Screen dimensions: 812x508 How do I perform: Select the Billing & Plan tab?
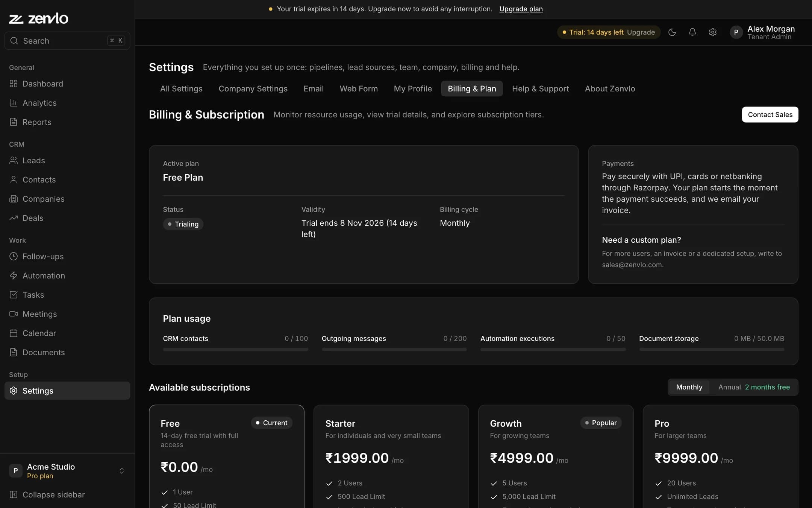click(472, 89)
